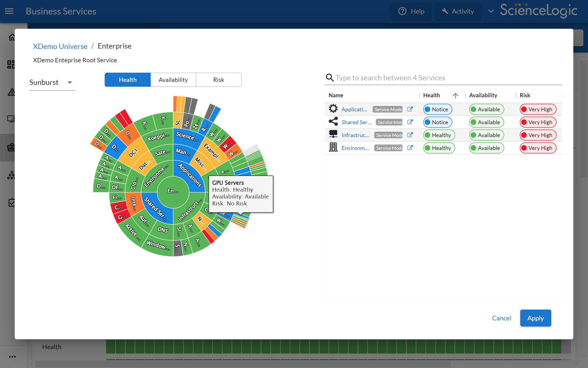Sort by the Availability column header
Viewport: 588px width, 368px height.
[x=483, y=95]
